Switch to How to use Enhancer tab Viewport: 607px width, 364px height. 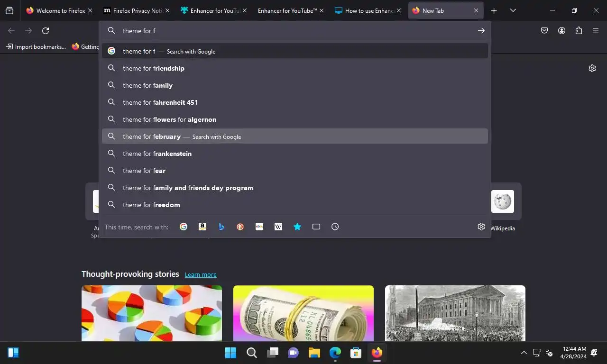[368, 10]
